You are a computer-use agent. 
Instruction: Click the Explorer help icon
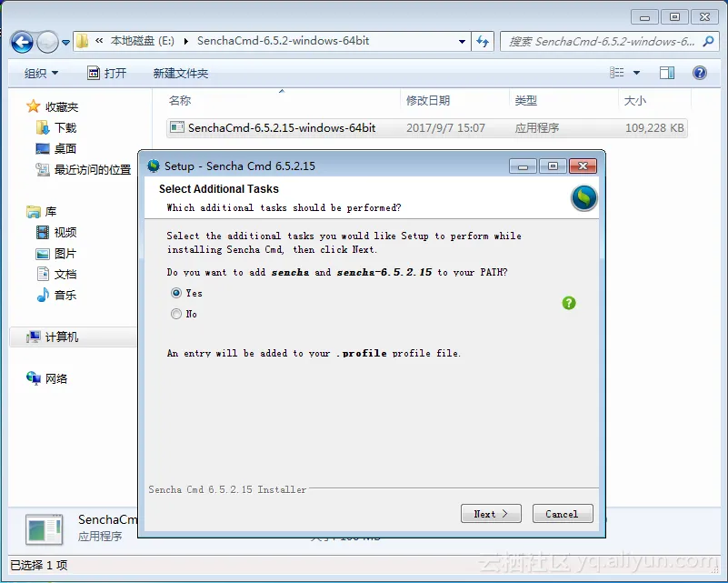click(699, 73)
